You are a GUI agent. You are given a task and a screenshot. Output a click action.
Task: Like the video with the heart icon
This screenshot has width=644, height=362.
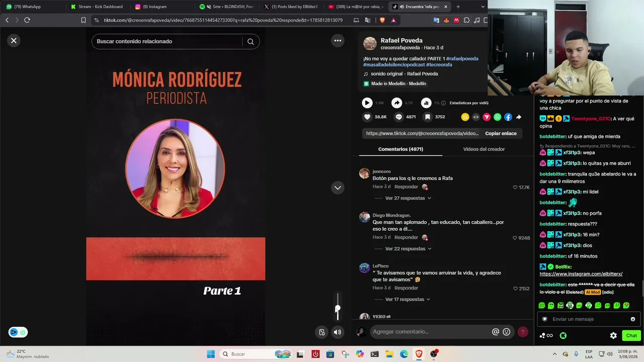[x=367, y=117]
